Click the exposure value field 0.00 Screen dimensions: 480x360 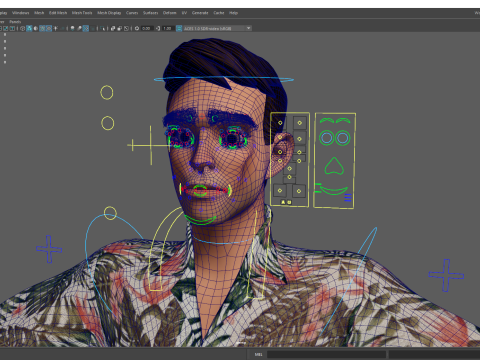coord(147,28)
